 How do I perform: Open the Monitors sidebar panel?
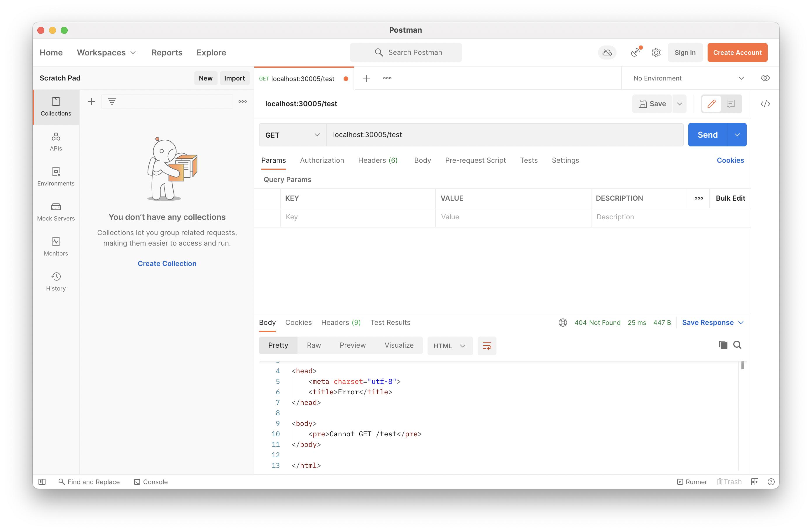pos(56,247)
